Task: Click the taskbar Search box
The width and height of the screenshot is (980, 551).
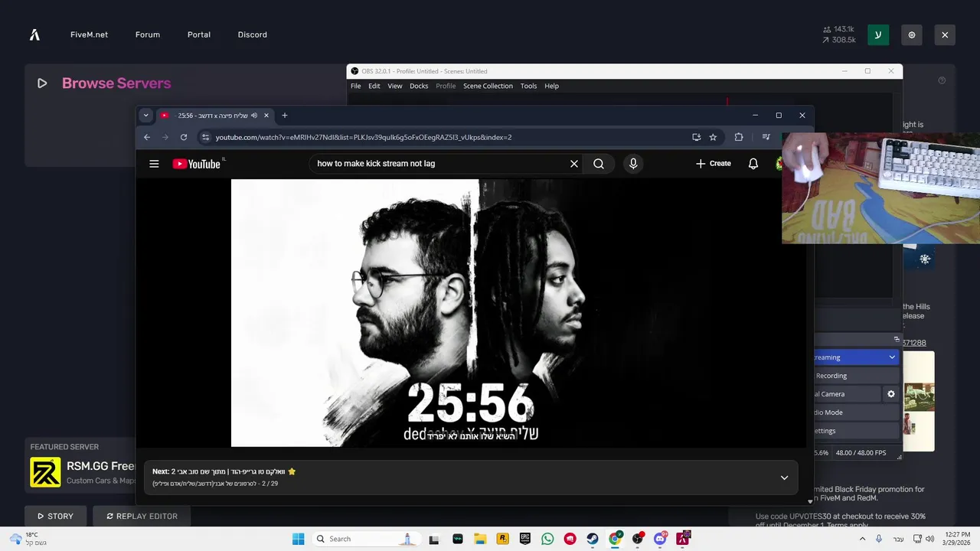Action: pyautogui.click(x=367, y=539)
